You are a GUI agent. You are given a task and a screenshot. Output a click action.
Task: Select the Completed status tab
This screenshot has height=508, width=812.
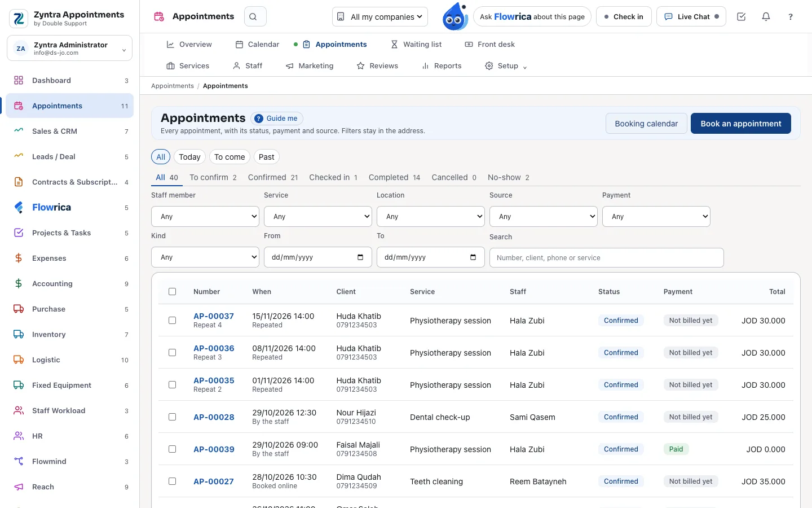(x=395, y=177)
